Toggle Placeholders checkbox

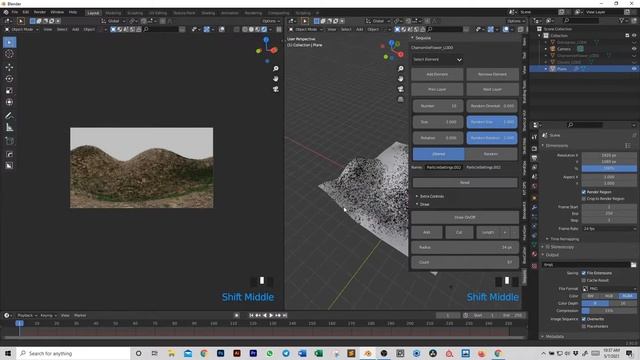pos(584,326)
